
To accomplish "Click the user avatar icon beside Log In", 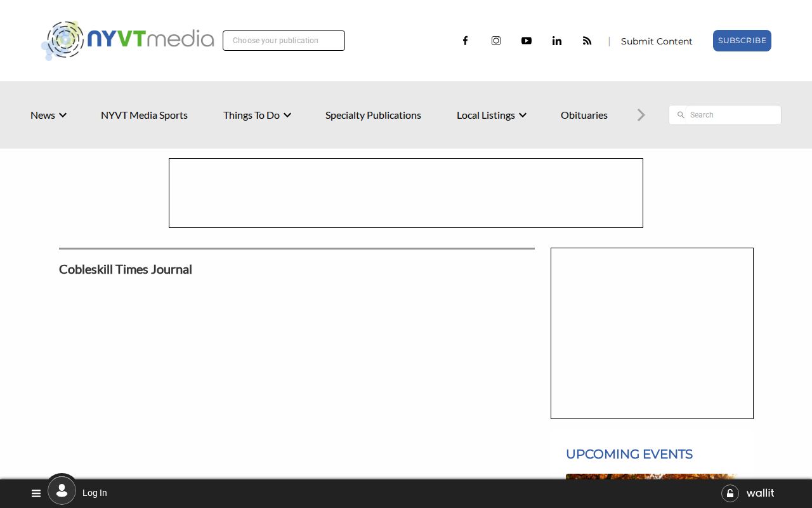I will point(62,490).
